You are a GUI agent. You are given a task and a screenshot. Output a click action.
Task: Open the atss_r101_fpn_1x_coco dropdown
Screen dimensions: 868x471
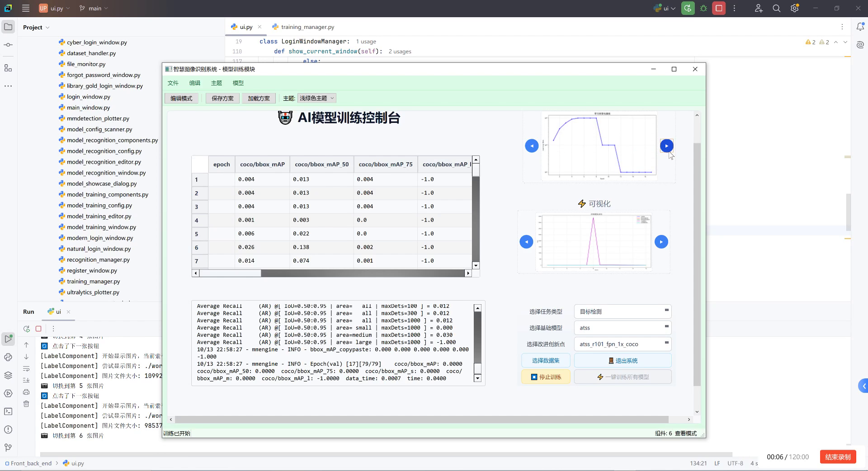pos(623,344)
